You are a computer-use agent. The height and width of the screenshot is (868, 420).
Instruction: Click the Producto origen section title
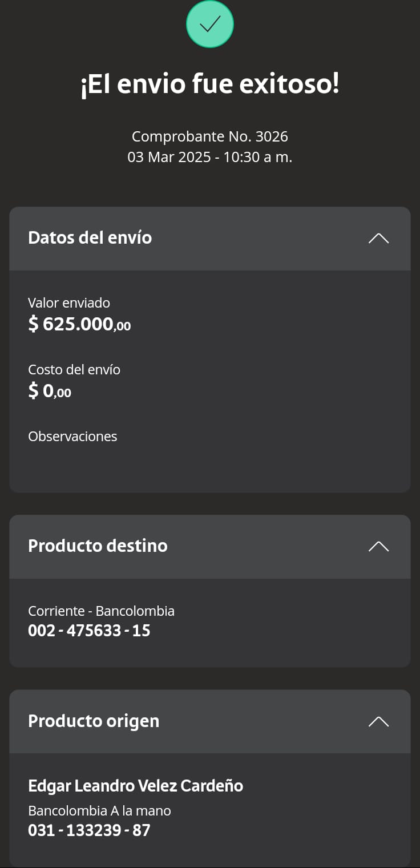coord(94,721)
